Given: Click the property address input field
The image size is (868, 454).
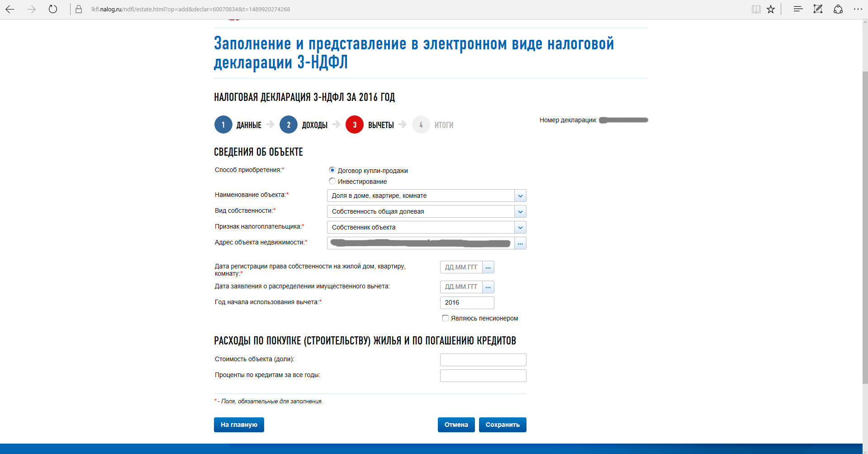Looking at the screenshot, I should [421, 244].
